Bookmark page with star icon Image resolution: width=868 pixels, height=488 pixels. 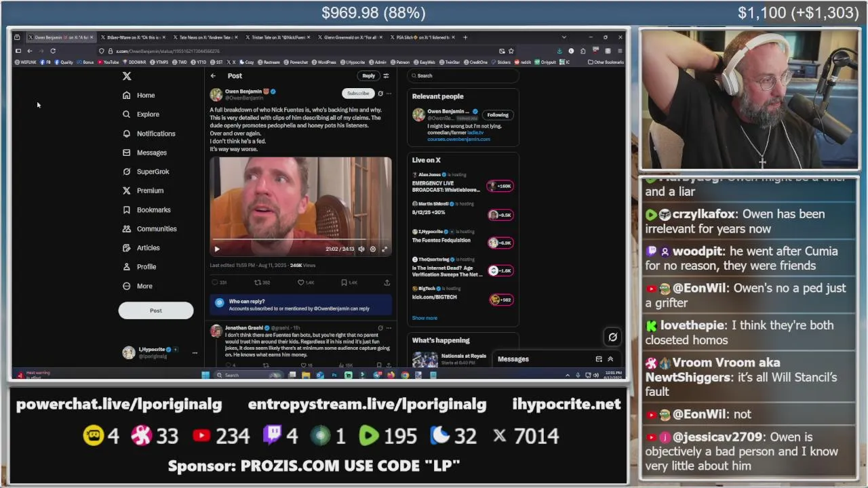point(511,51)
